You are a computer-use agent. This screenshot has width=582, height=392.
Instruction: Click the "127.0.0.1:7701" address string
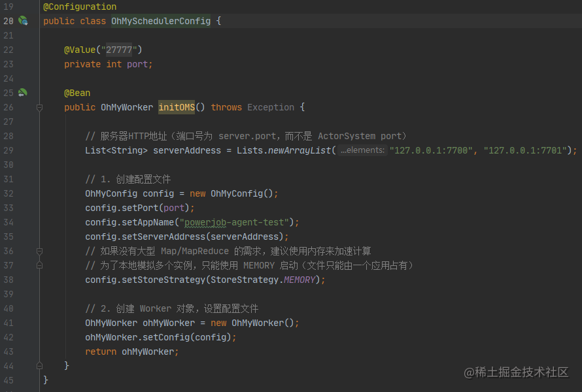pos(525,150)
